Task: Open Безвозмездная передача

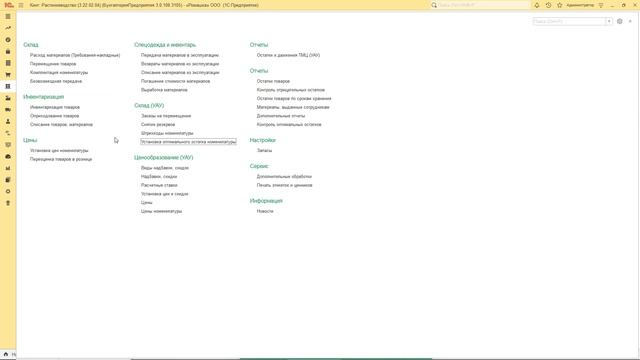Action: [x=56, y=81]
